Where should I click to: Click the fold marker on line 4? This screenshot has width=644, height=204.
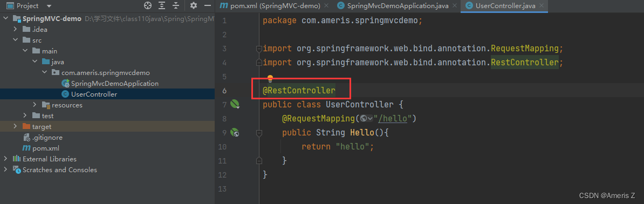pyautogui.click(x=259, y=63)
